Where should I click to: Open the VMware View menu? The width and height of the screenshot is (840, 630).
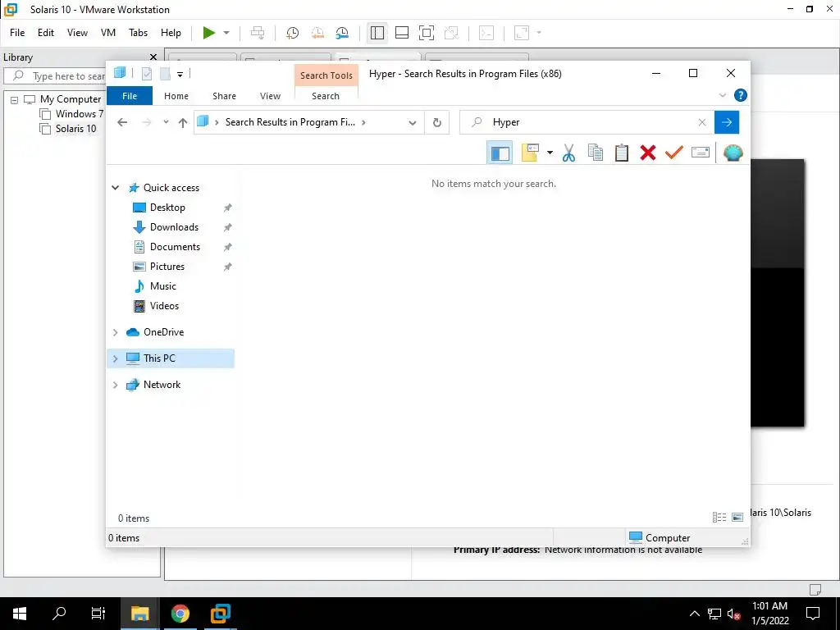pyautogui.click(x=77, y=33)
